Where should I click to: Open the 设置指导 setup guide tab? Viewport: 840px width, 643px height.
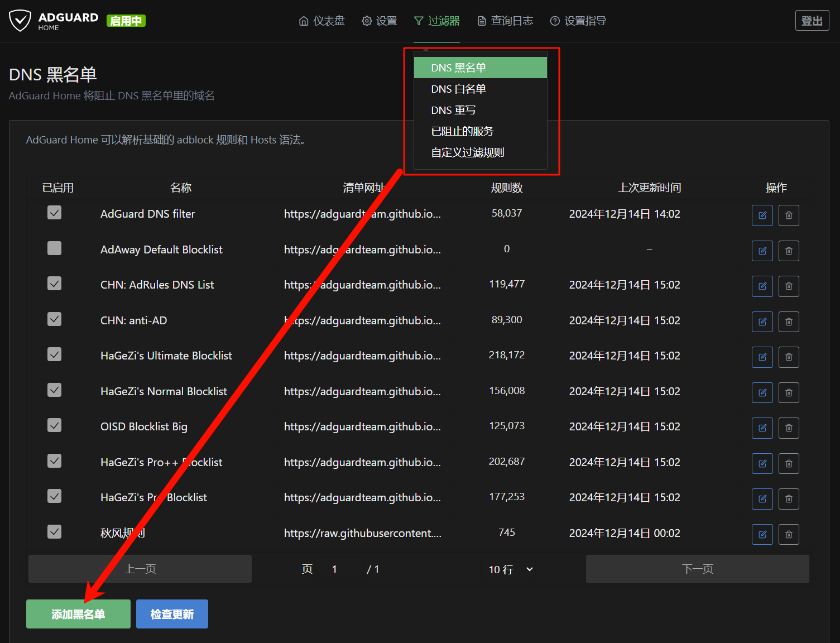click(578, 21)
